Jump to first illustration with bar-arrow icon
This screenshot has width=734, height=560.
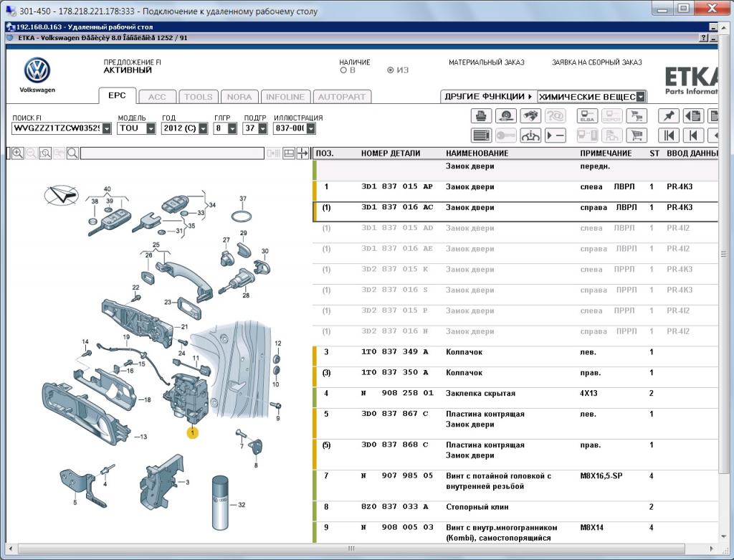[669, 136]
